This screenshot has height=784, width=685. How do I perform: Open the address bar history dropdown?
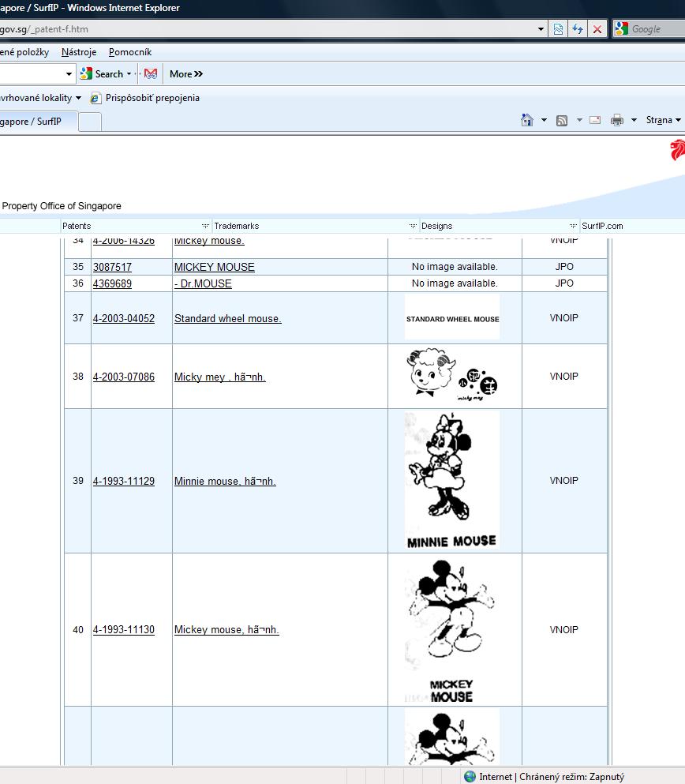click(541, 29)
